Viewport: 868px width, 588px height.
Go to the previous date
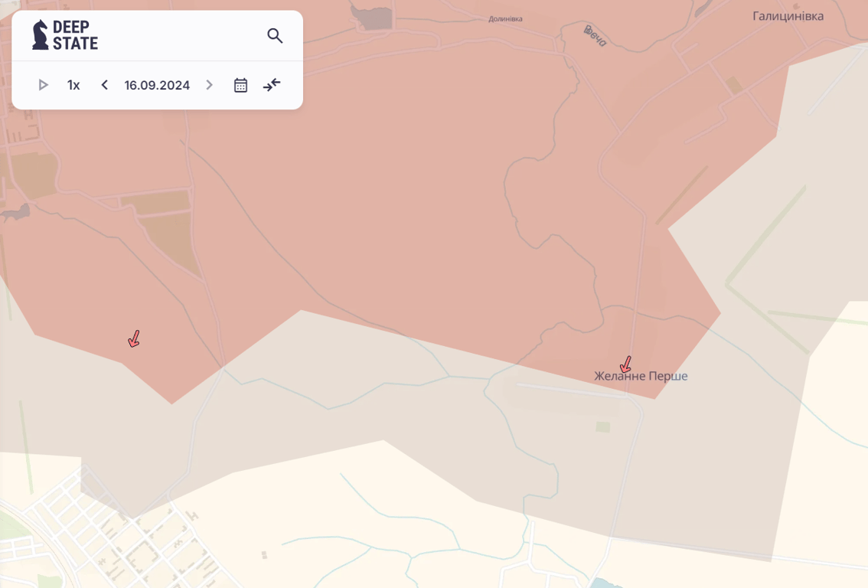point(105,85)
